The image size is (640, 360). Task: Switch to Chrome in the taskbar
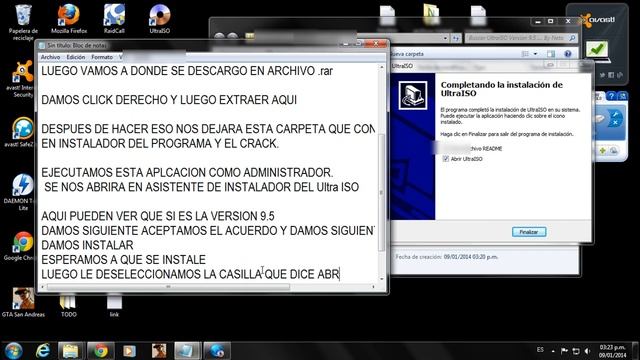point(100,351)
